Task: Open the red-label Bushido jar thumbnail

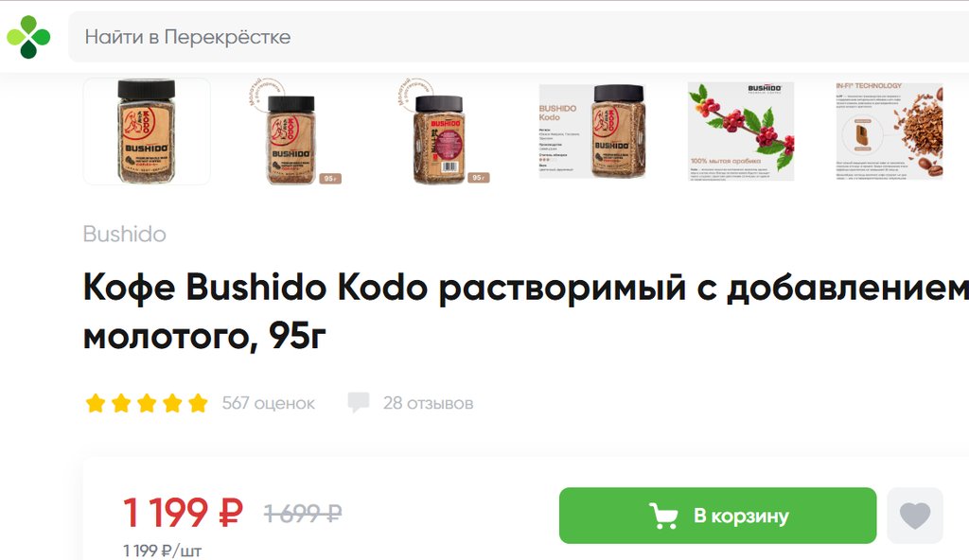Action: click(443, 131)
